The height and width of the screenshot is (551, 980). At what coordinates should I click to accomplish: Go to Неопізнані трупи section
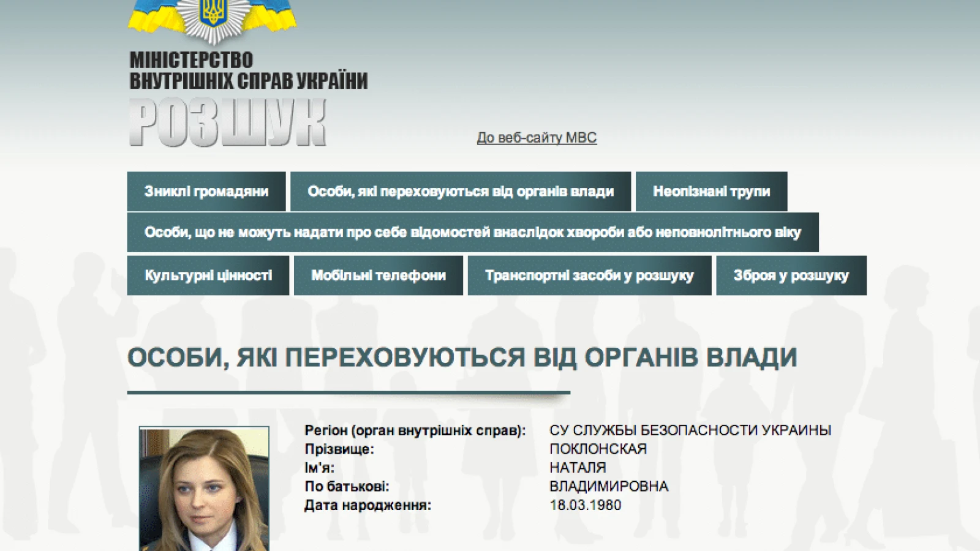point(711,192)
